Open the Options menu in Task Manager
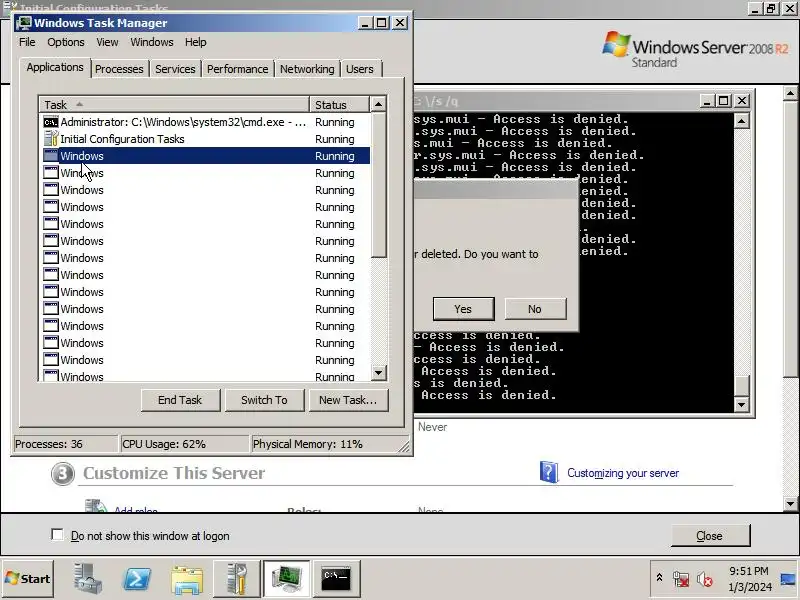The width and height of the screenshot is (800, 600). pos(66,42)
